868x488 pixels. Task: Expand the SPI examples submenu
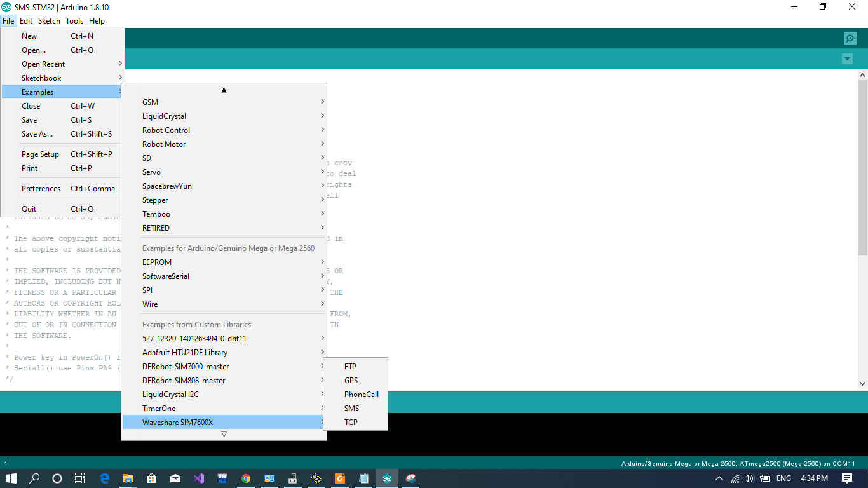tap(224, 290)
